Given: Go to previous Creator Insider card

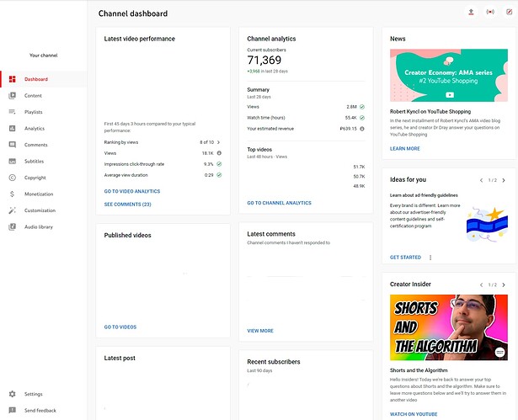Looking at the screenshot, I should pos(481,285).
